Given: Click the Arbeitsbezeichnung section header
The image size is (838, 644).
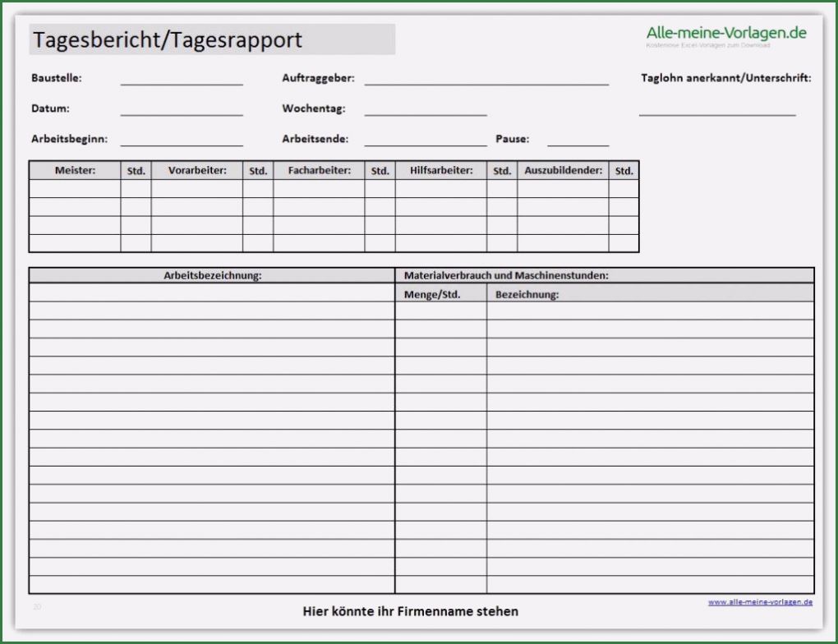Looking at the screenshot, I should coord(214,275).
